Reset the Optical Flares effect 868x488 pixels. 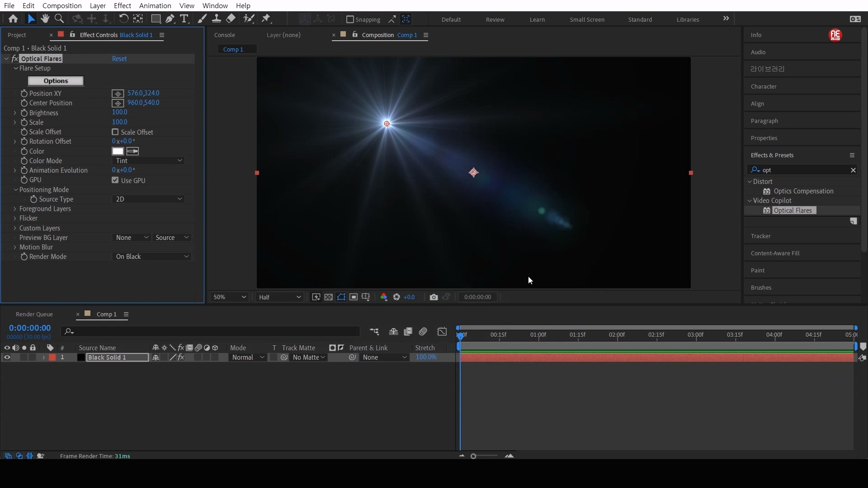click(x=119, y=59)
